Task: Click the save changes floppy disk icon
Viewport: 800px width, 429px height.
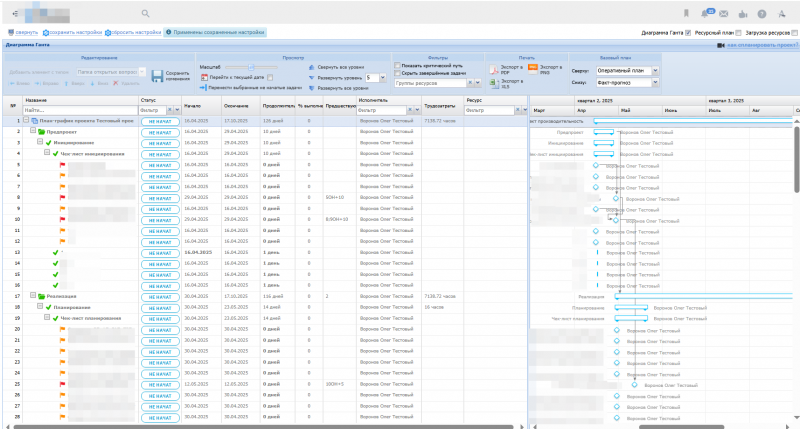Action: [x=157, y=75]
